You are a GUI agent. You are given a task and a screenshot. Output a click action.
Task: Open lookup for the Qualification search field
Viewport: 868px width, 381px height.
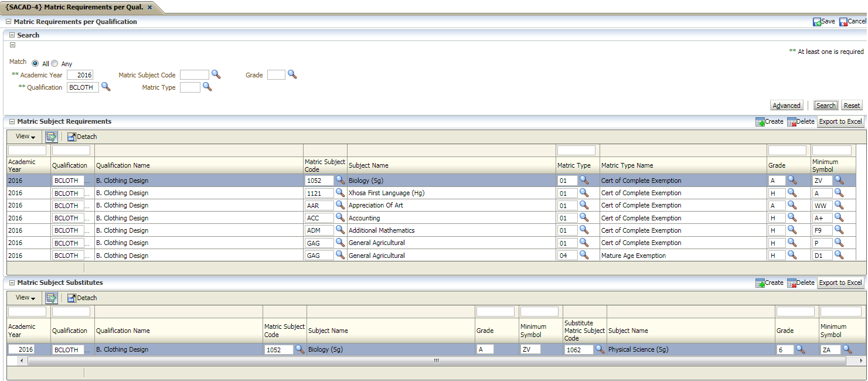(x=105, y=87)
